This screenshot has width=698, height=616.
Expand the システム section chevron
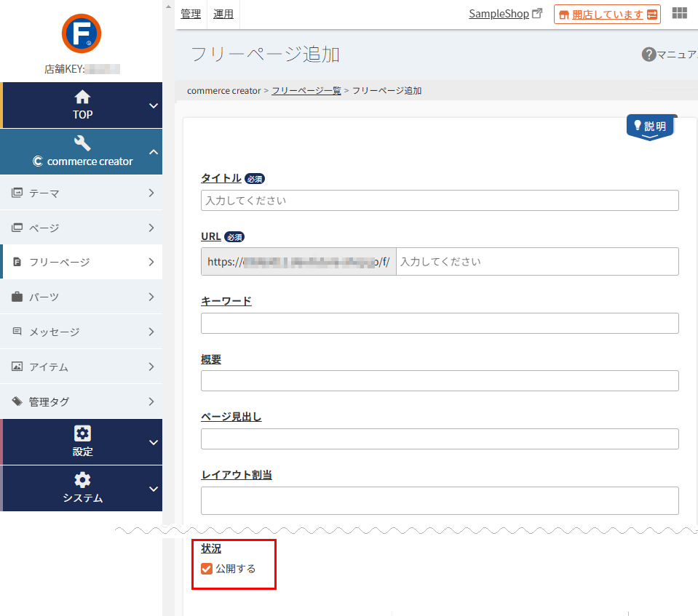coord(153,489)
